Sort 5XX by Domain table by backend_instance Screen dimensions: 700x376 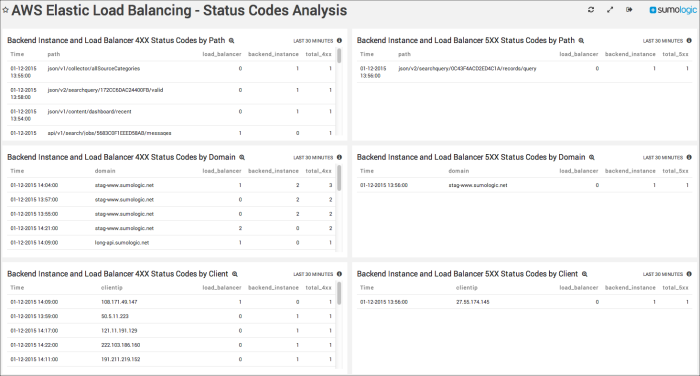(630, 171)
